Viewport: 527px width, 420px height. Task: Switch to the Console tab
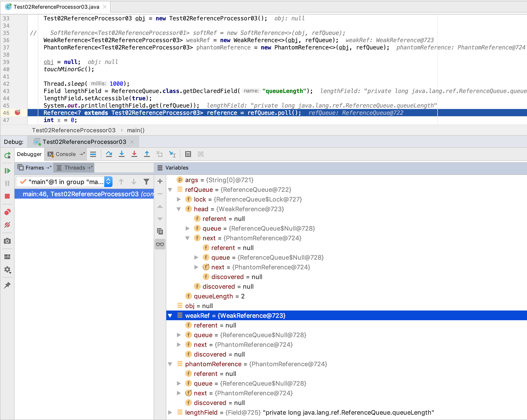tap(65, 154)
